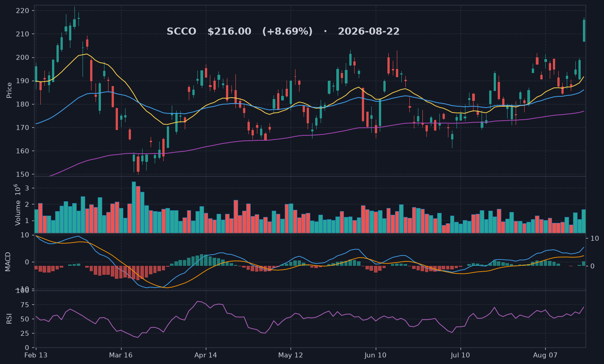Click the MACD axis label

click(8, 261)
